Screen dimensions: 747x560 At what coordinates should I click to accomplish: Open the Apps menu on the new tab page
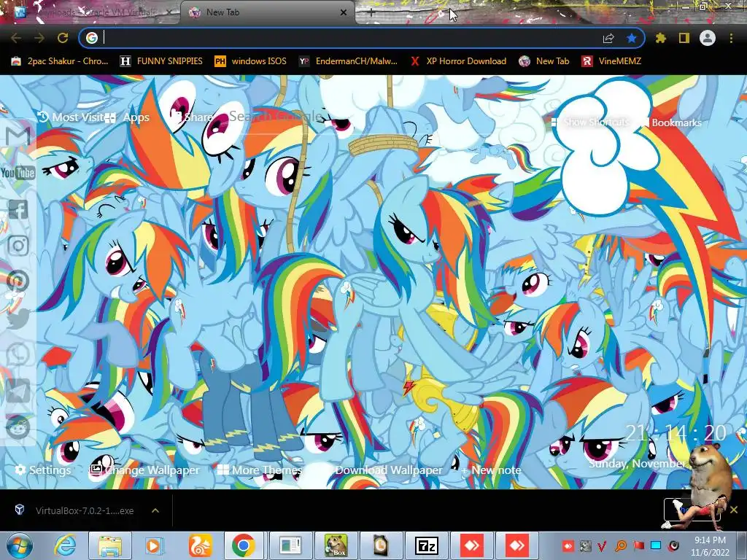coord(127,117)
